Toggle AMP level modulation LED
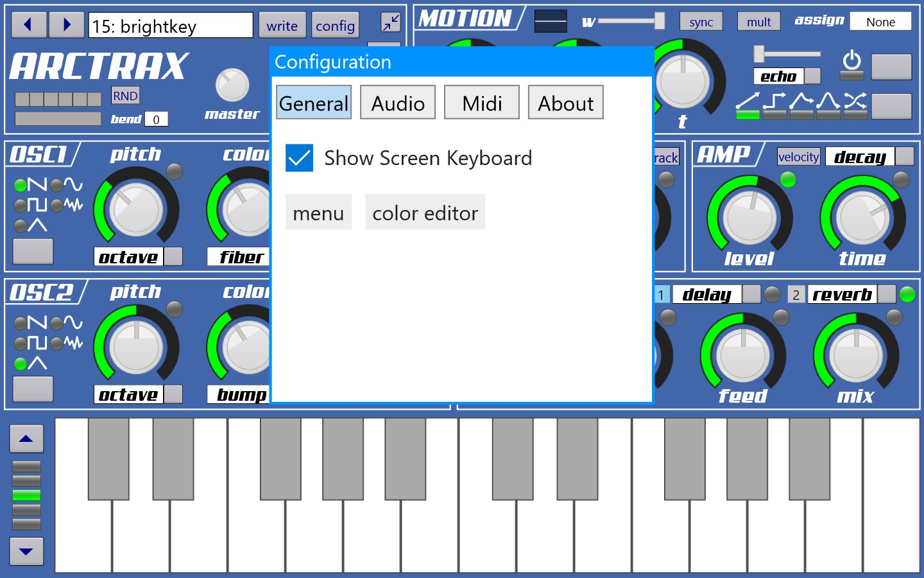 (x=788, y=180)
